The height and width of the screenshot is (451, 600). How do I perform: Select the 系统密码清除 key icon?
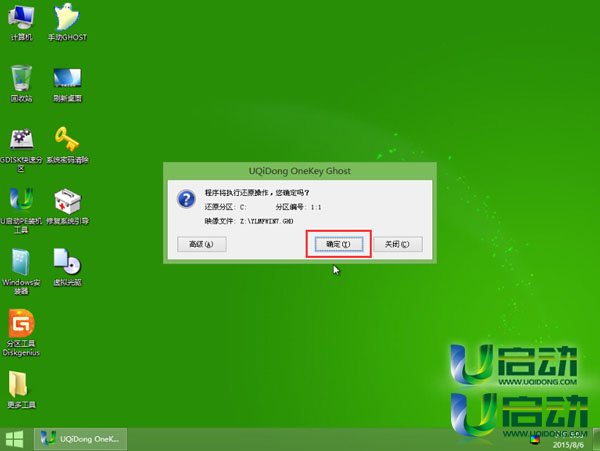pos(67,145)
